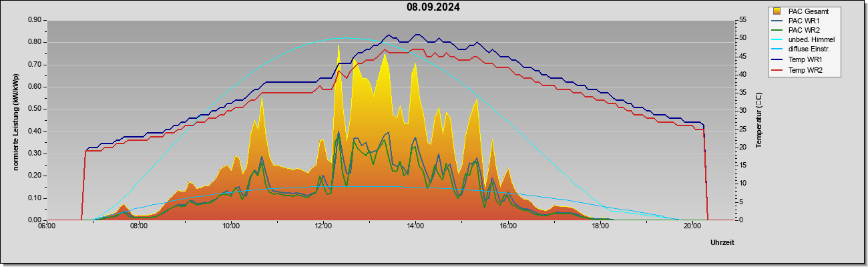Screen dimensions: 868x267
Task: Click the 0.50 power axis tick label
Action: 35,109
